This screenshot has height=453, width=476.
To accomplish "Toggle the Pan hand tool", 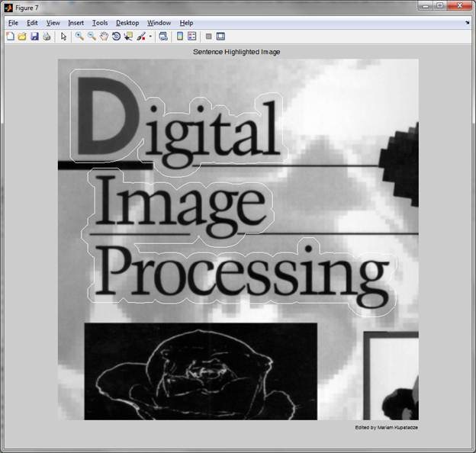I will point(104,36).
